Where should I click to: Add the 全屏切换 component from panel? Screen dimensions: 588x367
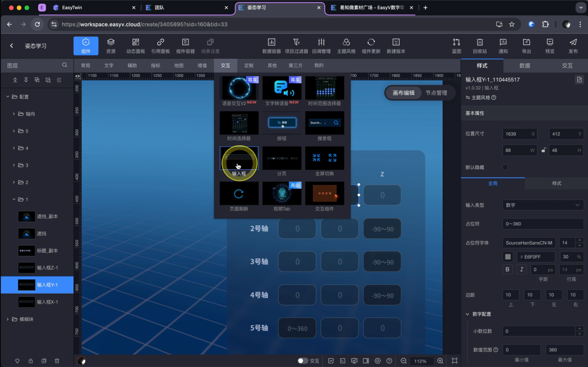324,162
